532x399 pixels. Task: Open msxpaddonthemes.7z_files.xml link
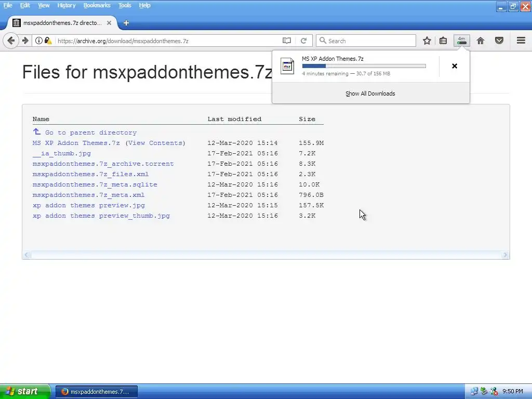pos(90,174)
